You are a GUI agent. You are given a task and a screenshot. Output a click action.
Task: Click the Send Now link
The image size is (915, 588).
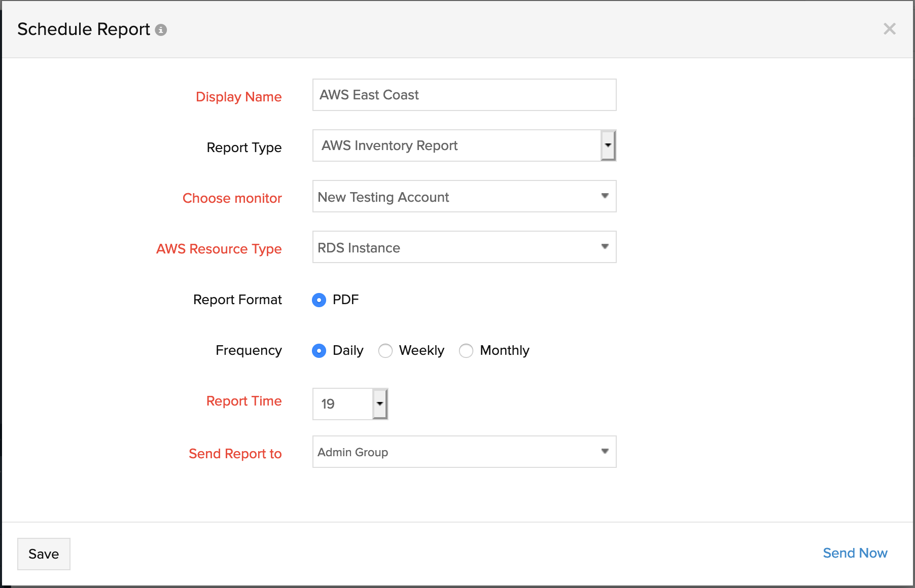coord(855,553)
